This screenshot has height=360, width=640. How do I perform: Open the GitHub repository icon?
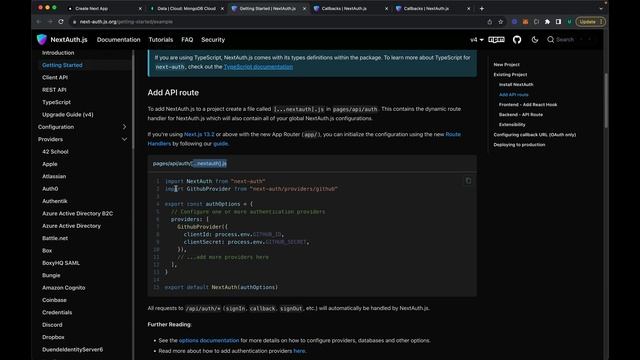coord(517,40)
